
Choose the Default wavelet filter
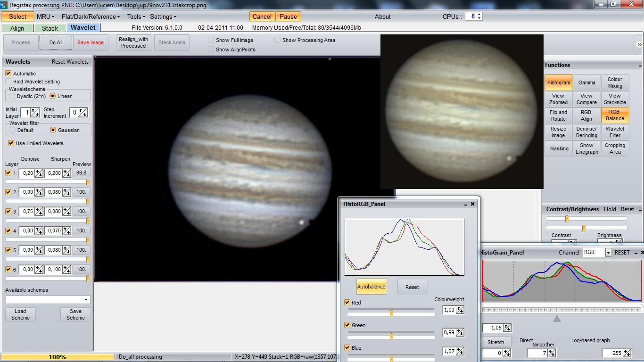click(12, 130)
